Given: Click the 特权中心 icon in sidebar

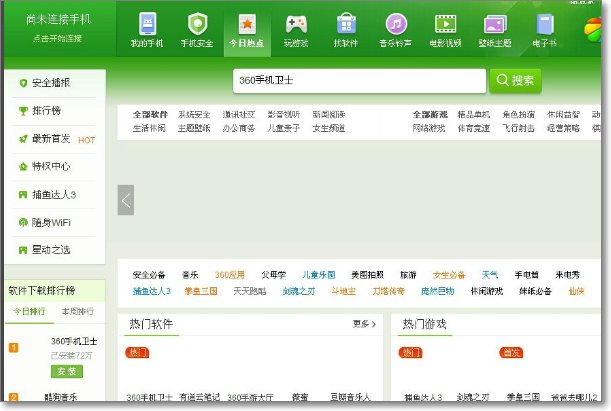Looking at the screenshot, I should coord(23,167).
